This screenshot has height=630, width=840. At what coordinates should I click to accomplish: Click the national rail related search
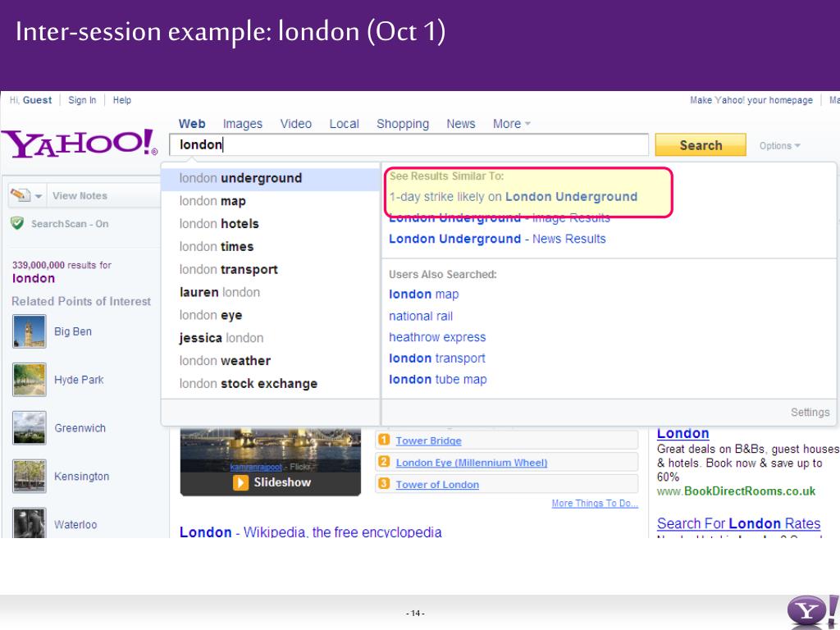[421, 316]
